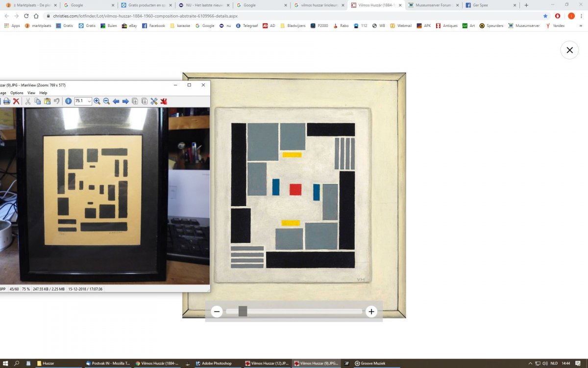Click the scissors cut icon in IrfanView
This screenshot has width=588, height=368.
point(28,101)
